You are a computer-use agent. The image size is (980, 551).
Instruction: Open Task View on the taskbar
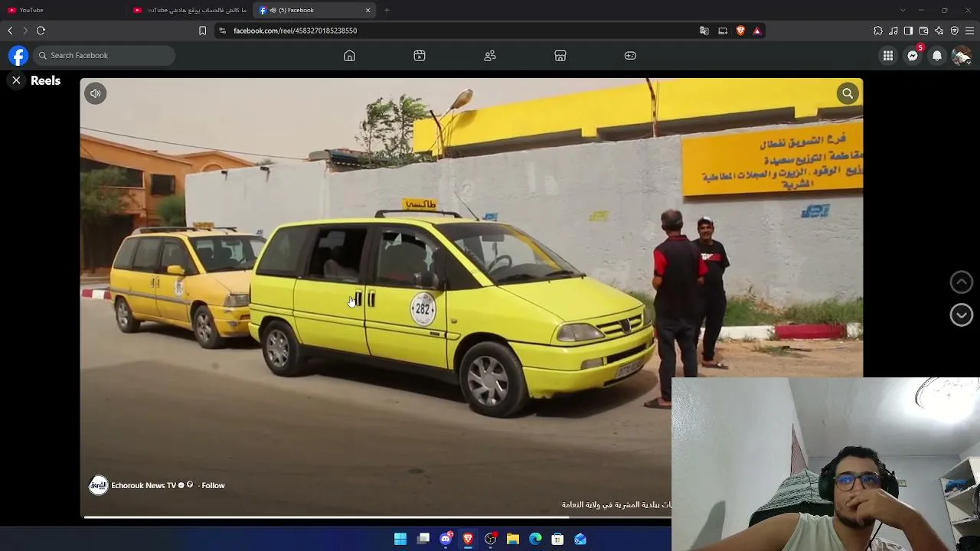(423, 540)
